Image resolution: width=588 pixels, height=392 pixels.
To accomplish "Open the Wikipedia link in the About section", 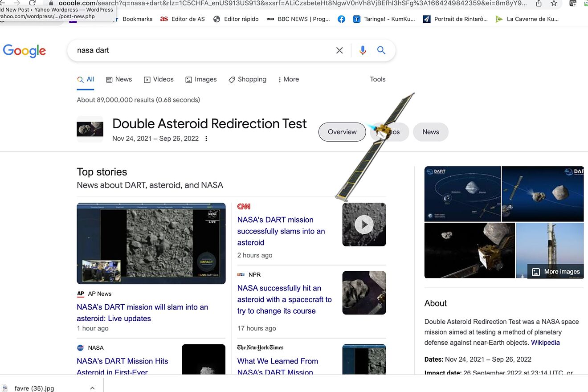I will pos(545,342).
